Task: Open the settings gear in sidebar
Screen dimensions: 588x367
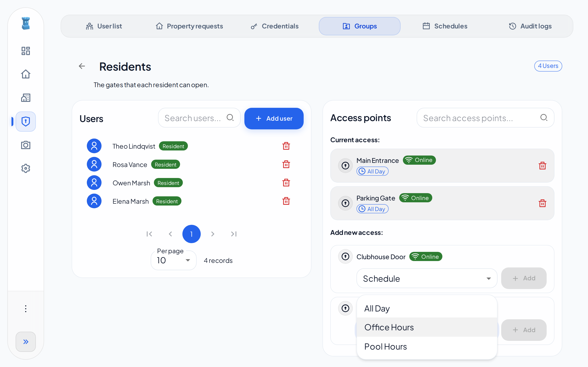Action: [x=25, y=168]
